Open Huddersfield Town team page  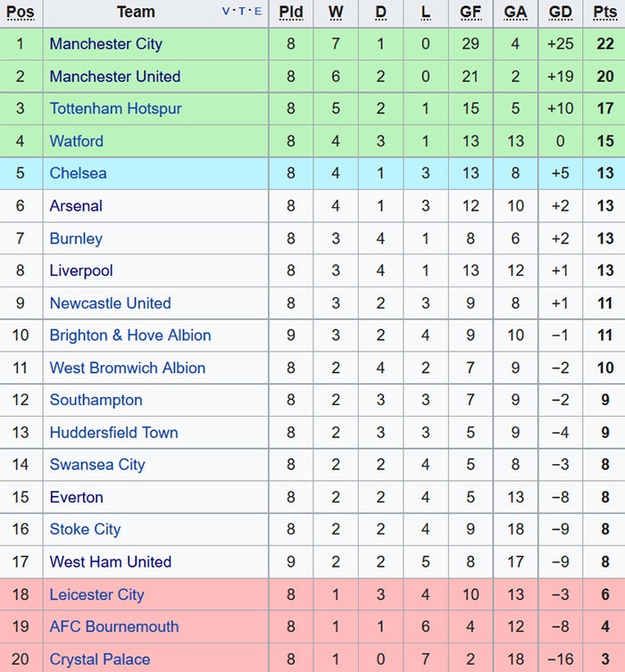tap(113, 433)
